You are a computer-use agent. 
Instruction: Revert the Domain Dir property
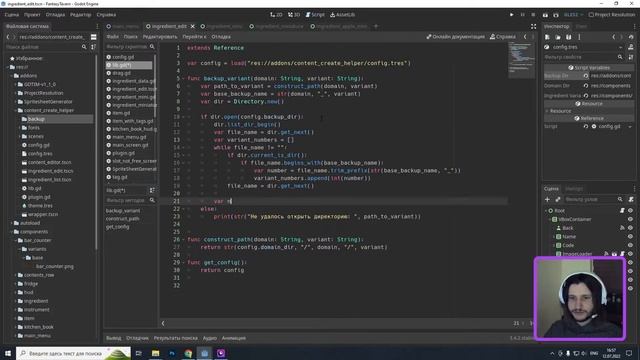click(x=586, y=86)
